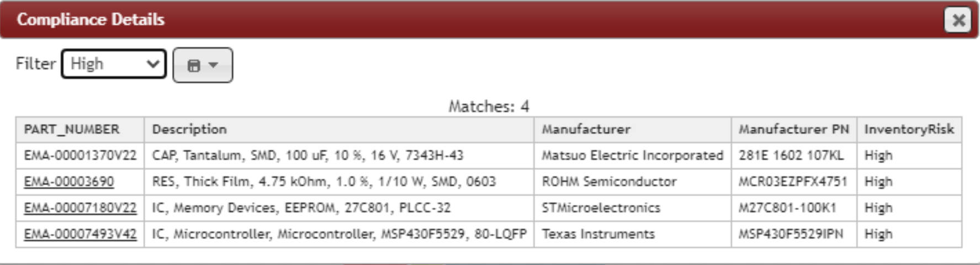980x265 pixels.
Task: Click the PART_NUMBER column header
Action: (x=72, y=130)
